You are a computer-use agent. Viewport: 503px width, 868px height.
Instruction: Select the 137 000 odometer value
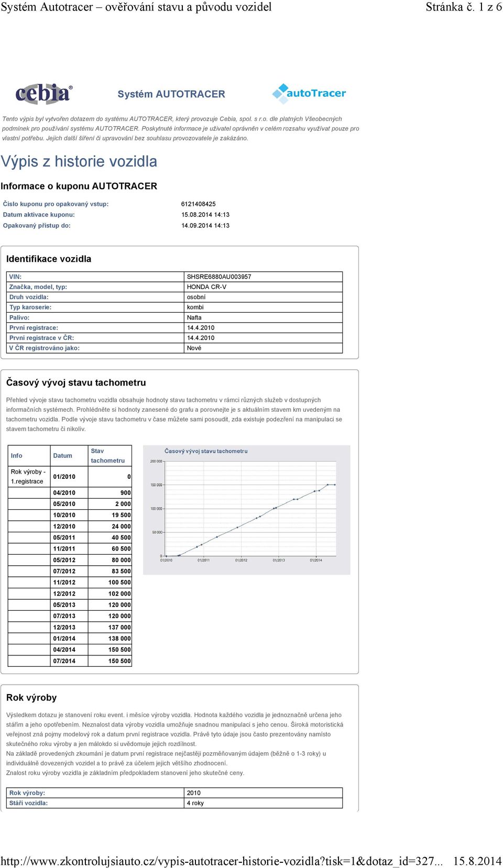click(119, 628)
